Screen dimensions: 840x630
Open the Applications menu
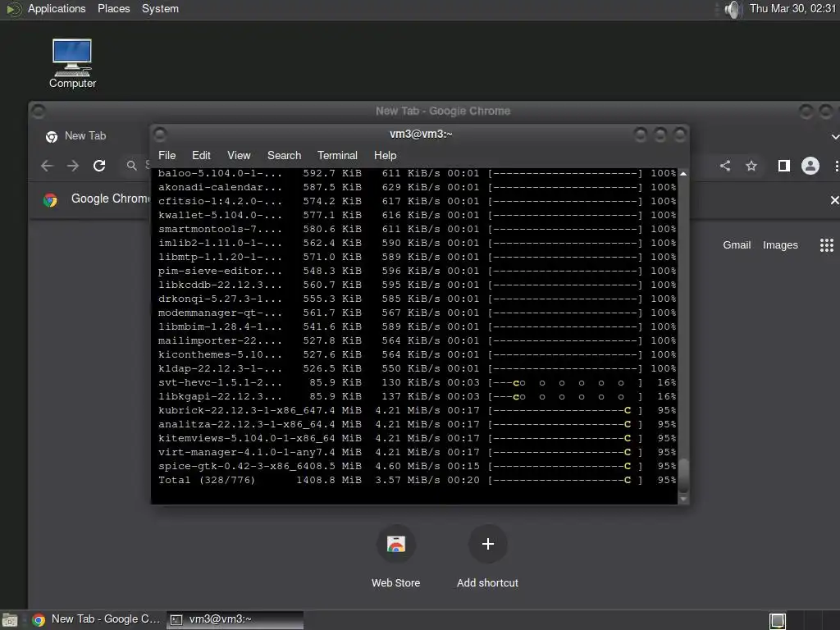[x=57, y=8]
